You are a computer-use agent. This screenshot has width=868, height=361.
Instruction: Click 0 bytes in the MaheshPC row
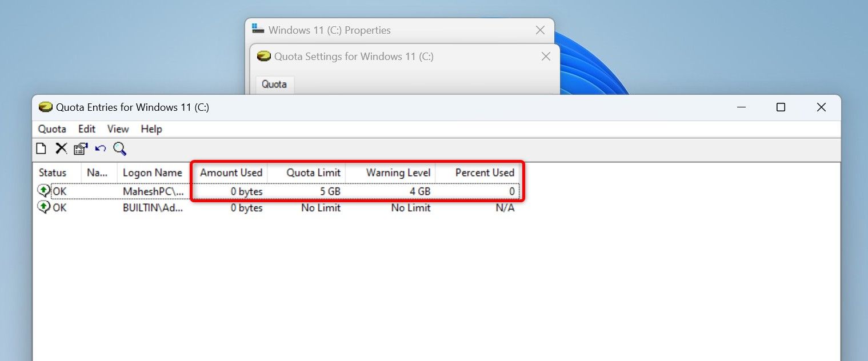tap(247, 191)
